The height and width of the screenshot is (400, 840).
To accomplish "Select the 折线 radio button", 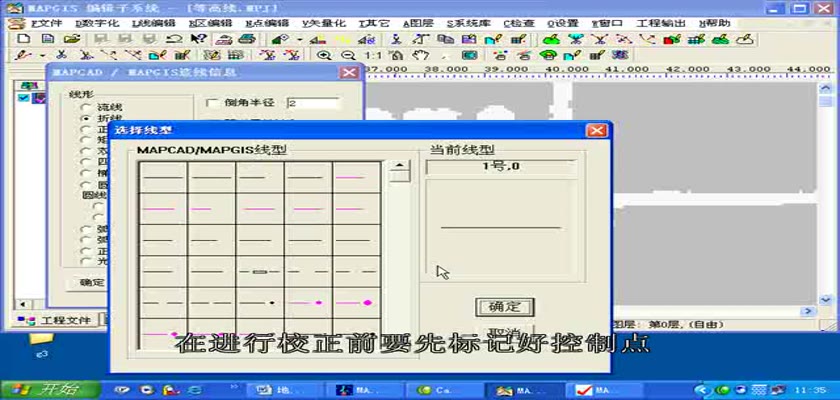I will click(85, 119).
